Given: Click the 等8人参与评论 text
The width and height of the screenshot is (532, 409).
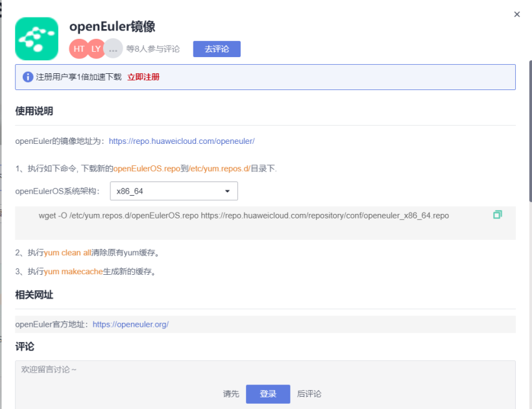Looking at the screenshot, I should click(x=153, y=49).
